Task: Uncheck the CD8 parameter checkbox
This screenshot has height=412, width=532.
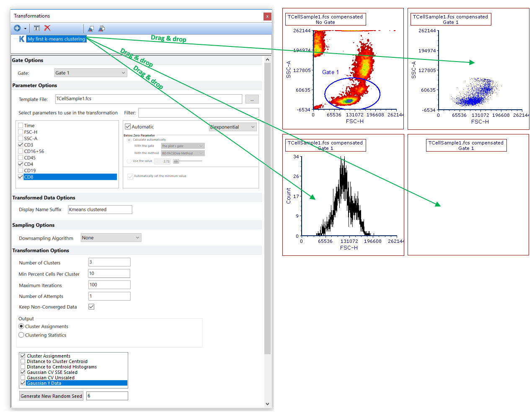Action: pyautogui.click(x=21, y=177)
